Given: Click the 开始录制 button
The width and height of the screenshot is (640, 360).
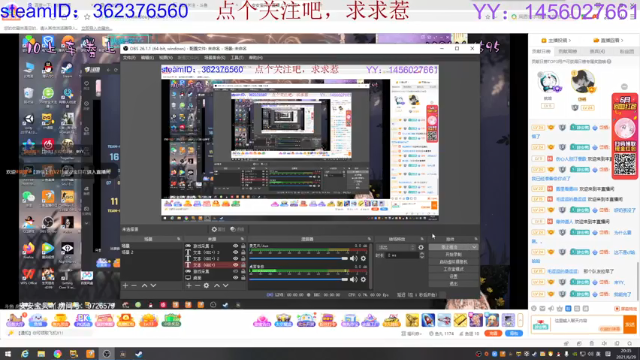Looking at the screenshot, I should tap(453, 254).
